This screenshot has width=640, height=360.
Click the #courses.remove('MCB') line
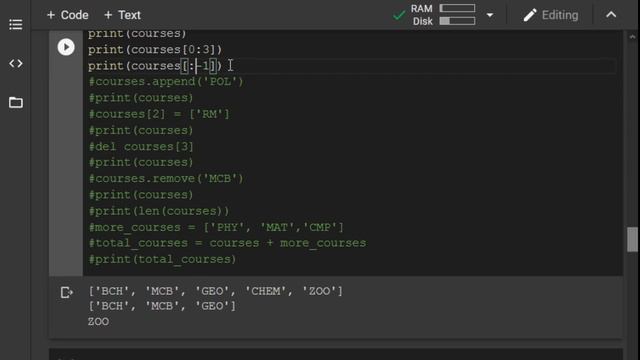click(x=166, y=178)
